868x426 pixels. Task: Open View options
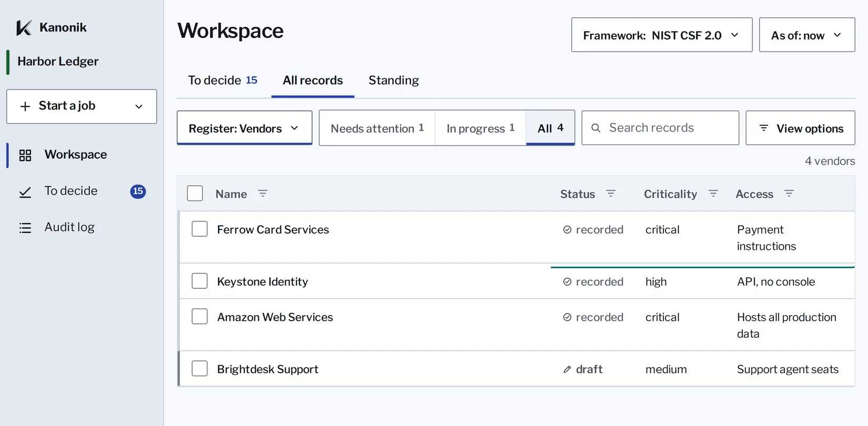[800, 128]
